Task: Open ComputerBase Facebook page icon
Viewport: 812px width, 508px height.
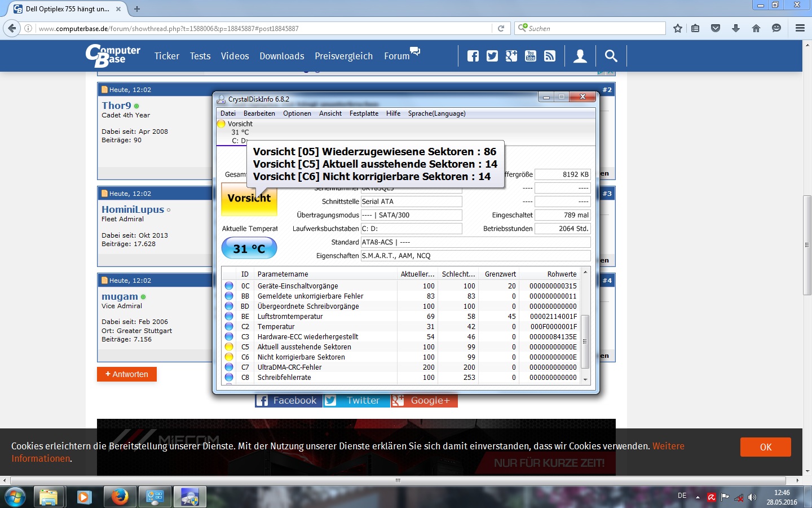Action: (473, 56)
